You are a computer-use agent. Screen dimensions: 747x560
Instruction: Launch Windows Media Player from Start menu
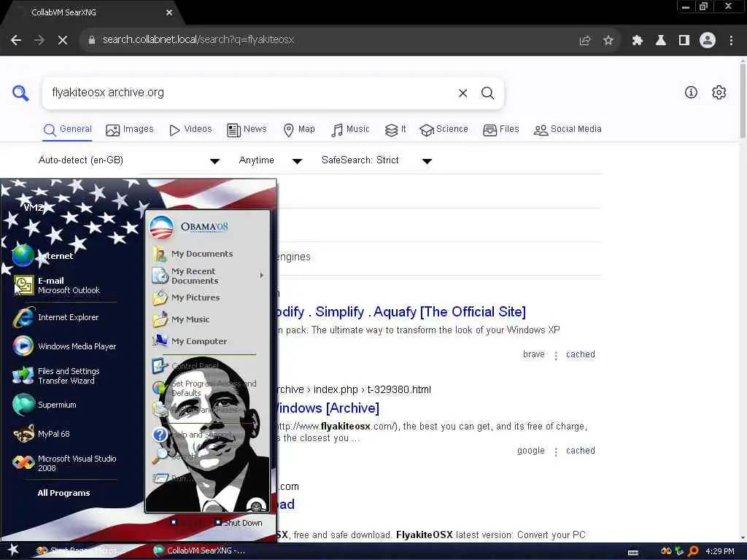(x=64, y=346)
